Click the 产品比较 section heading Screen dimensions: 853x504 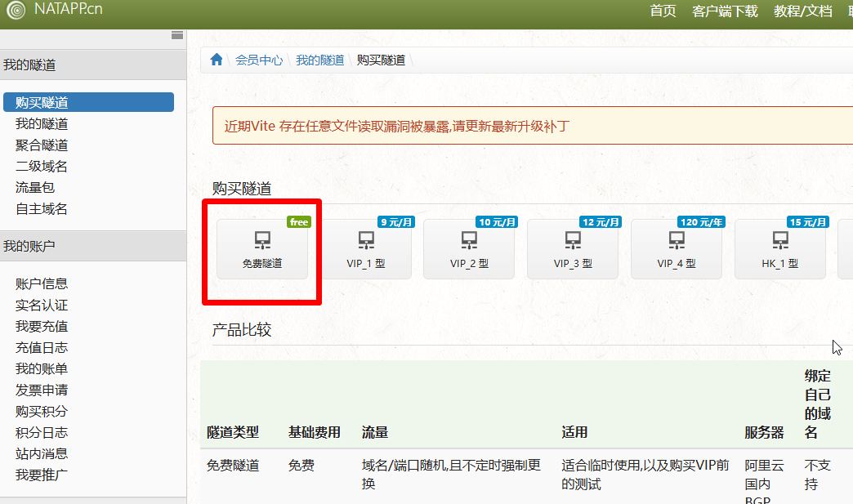(242, 329)
